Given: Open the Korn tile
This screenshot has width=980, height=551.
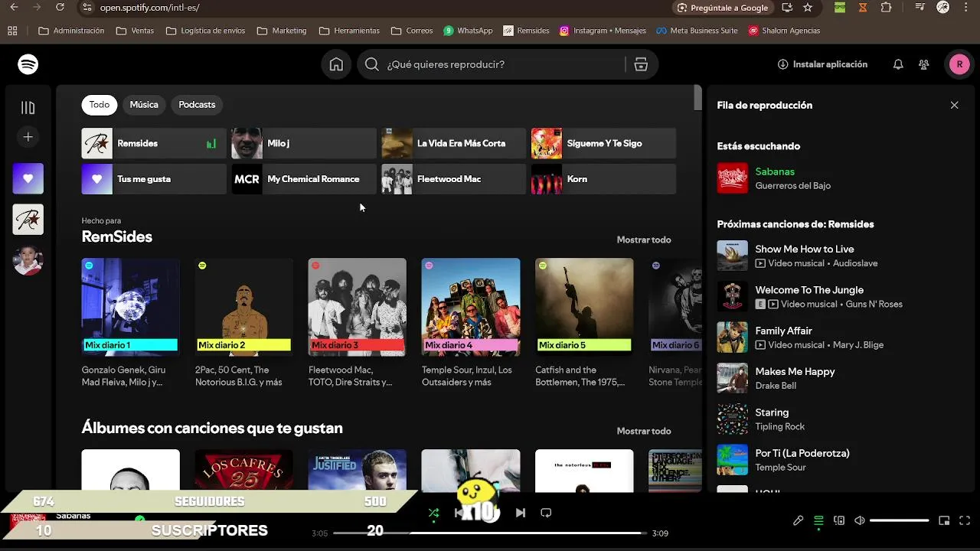Looking at the screenshot, I should 604,179.
